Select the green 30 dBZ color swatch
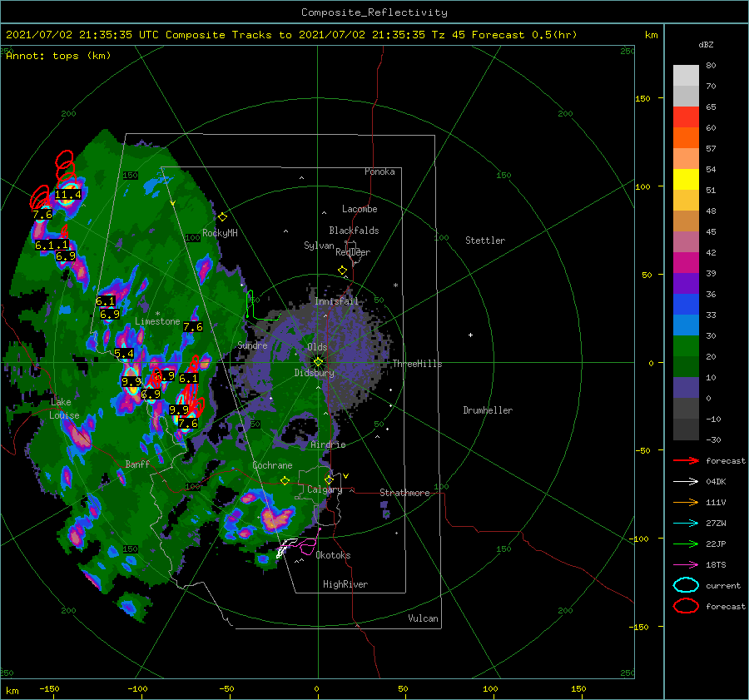Viewport: 749px width, 700px height. click(686, 346)
